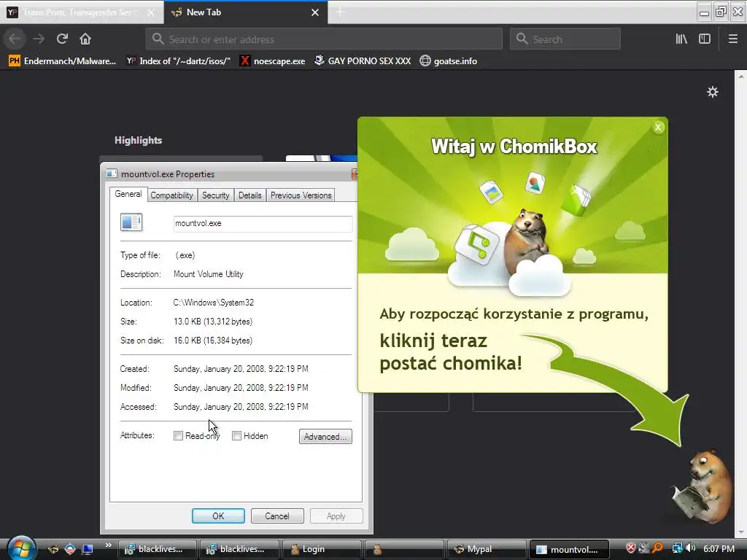Click the red security shield tray icon
The width and height of the screenshot is (747, 560).
(x=631, y=548)
